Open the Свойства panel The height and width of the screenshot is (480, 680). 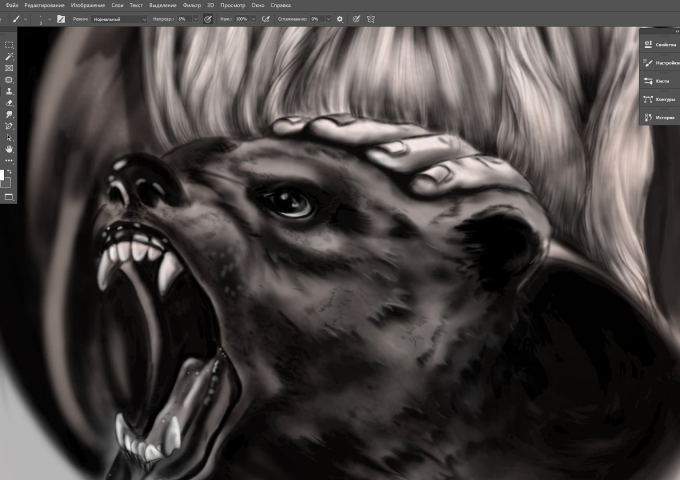pyautogui.click(x=660, y=45)
